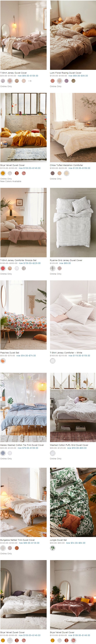Viewport: 96px width, 644px height.
Task: Select the brown swatch under Chloe Tufted Medallion Comforter
Action: point(53,173)
